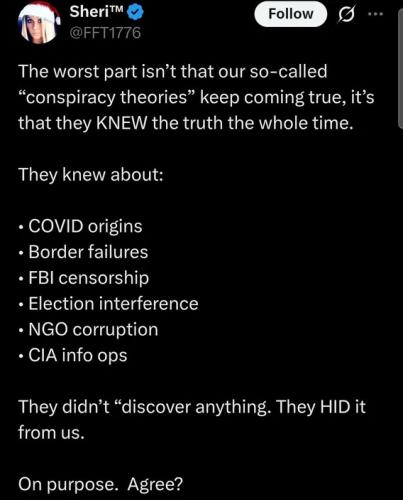Open the Grok slashed-circle icon
Screen dimensions: 403x500
(346, 15)
